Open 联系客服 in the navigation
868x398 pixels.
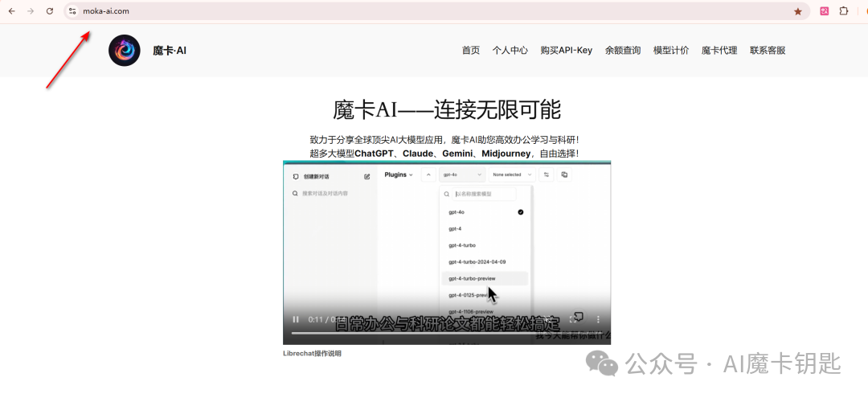coord(768,51)
